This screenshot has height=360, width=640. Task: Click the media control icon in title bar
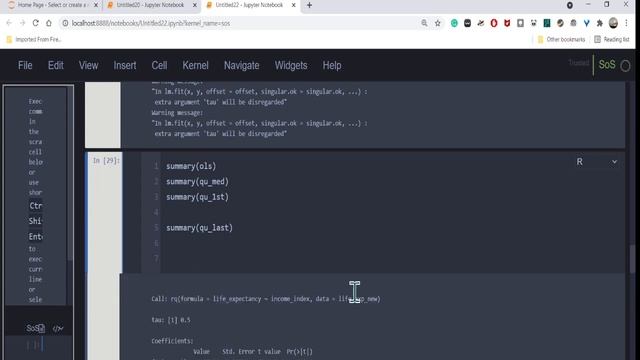click(570, 5)
